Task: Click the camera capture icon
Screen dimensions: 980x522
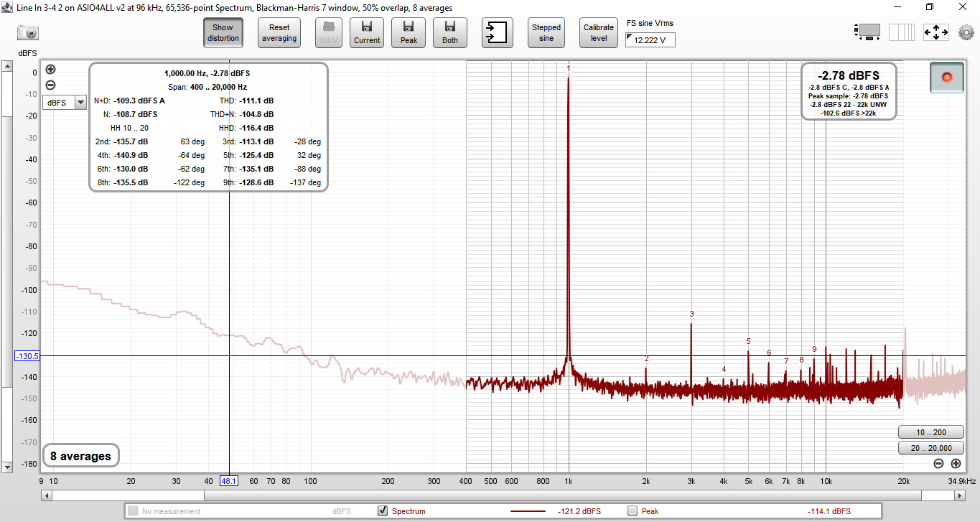Action: (x=28, y=33)
